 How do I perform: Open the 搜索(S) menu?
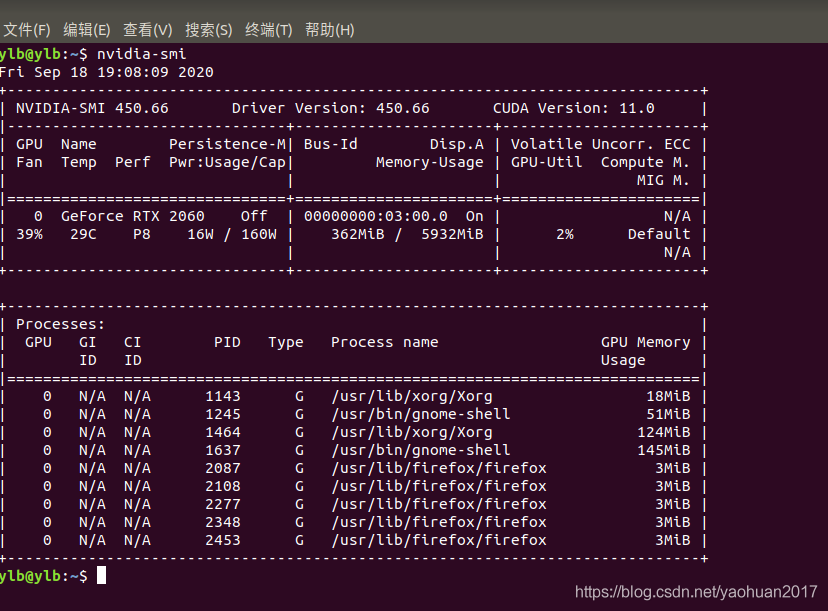208,30
